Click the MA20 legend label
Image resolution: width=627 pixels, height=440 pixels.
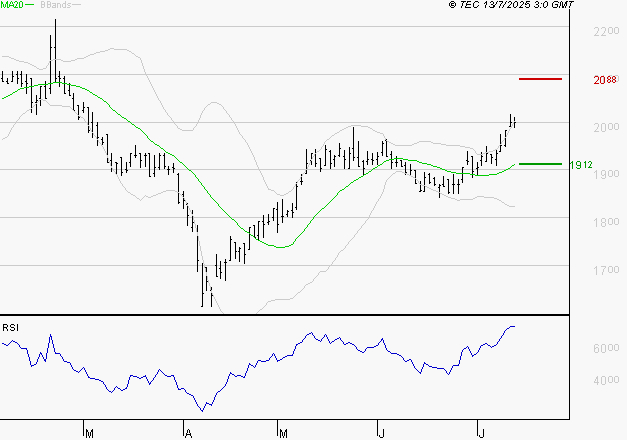tap(12, 5)
